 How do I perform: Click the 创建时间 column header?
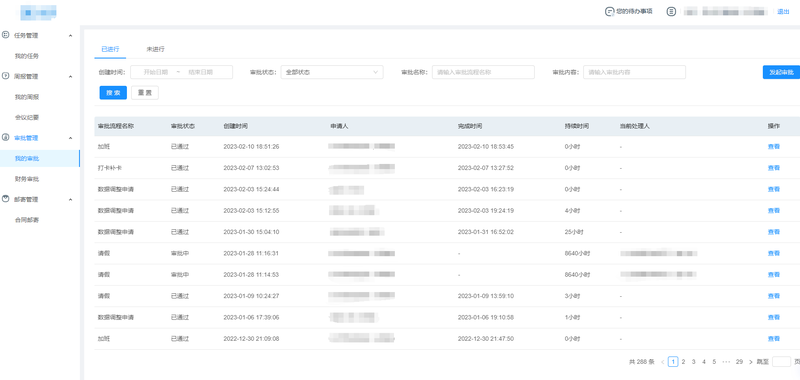[x=236, y=126]
